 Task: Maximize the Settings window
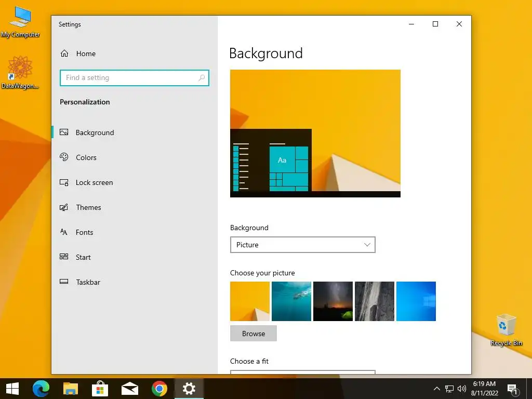point(435,24)
